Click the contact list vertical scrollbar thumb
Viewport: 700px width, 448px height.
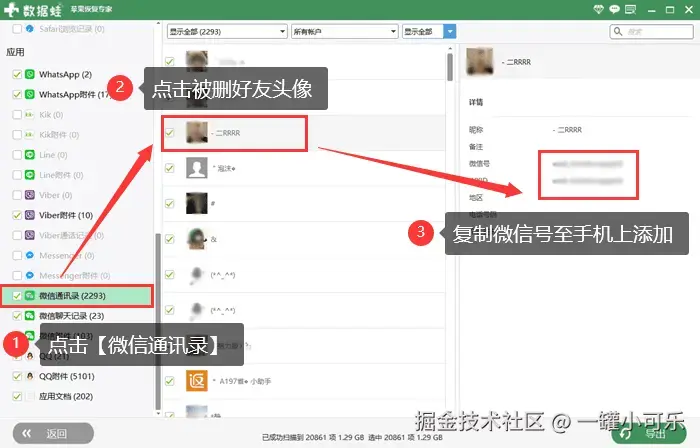click(x=450, y=67)
